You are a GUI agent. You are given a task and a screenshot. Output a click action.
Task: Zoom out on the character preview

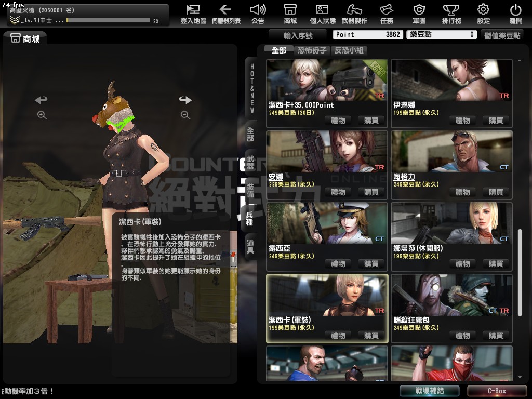(x=185, y=115)
